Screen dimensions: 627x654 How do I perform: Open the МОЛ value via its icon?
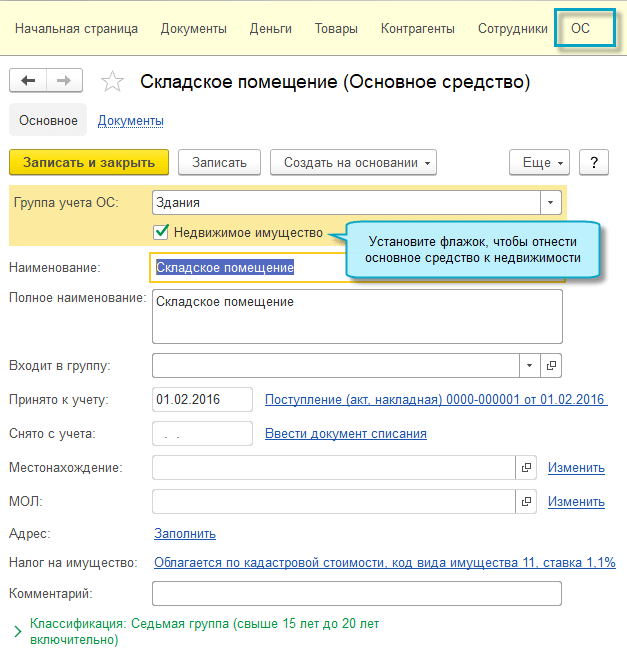click(526, 501)
